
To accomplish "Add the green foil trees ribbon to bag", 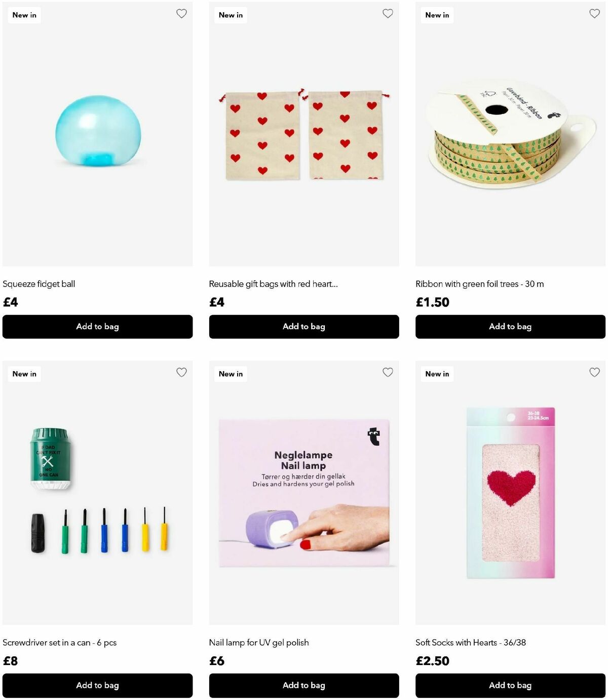I will pyautogui.click(x=510, y=326).
